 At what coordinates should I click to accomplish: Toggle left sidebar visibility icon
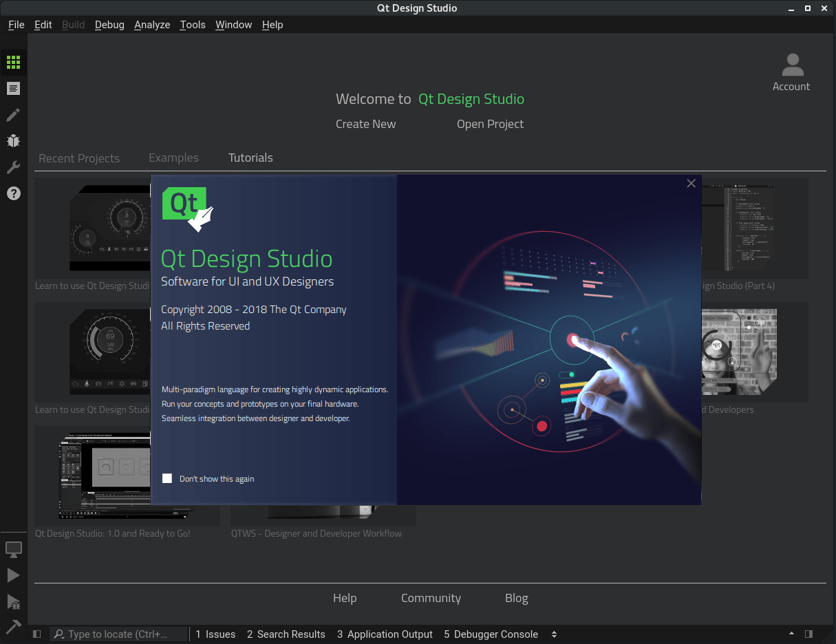click(x=37, y=634)
